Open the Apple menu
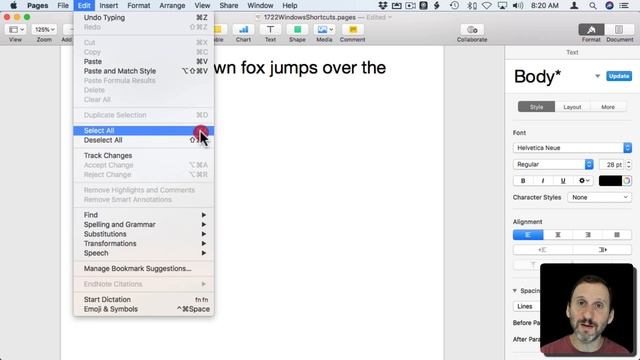Viewport: 640px width, 360px height. [x=13, y=5]
